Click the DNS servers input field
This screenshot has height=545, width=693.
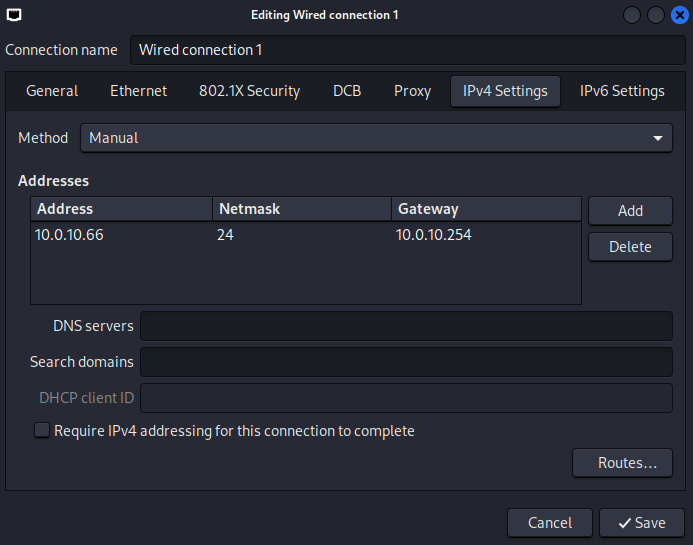click(406, 326)
